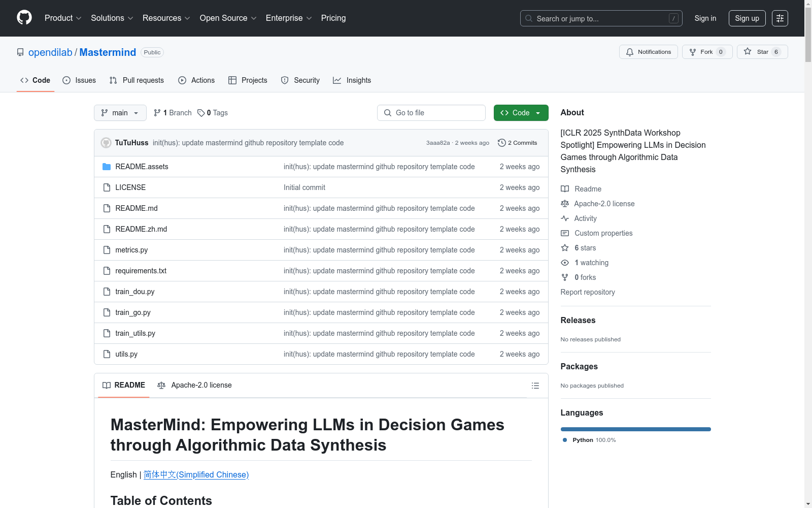
Task: Click the TuTuHuss avatar image
Action: (106, 143)
